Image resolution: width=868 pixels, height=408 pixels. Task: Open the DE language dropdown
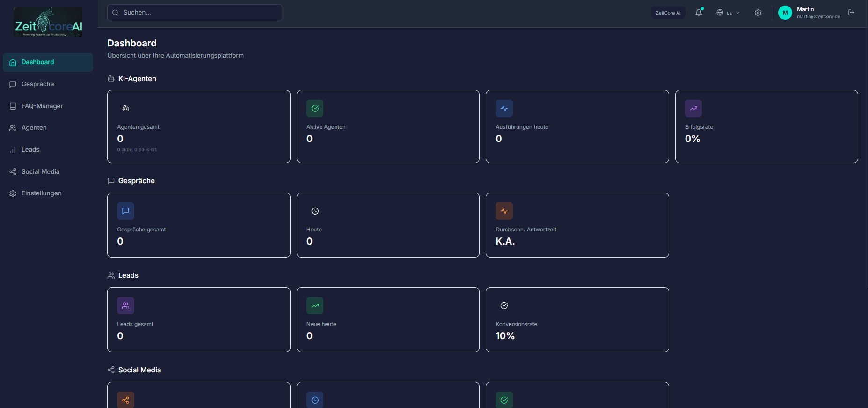coord(728,13)
